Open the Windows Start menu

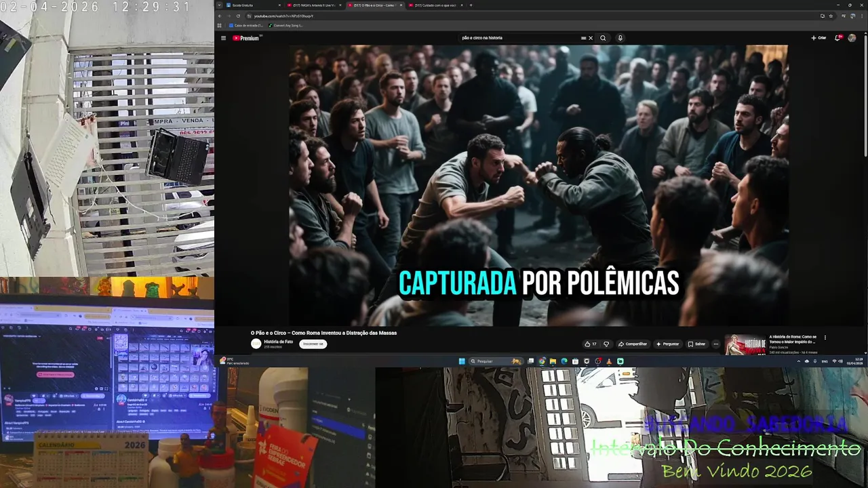click(462, 361)
